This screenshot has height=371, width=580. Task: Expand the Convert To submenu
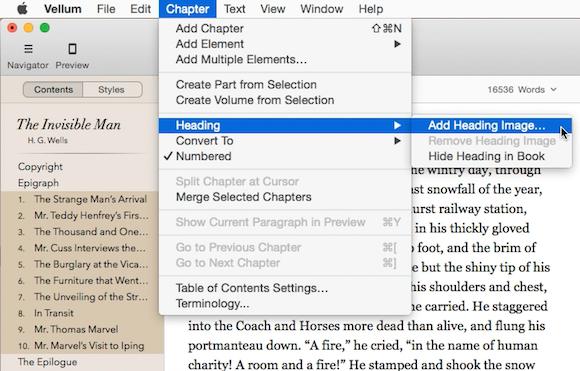[285, 141]
